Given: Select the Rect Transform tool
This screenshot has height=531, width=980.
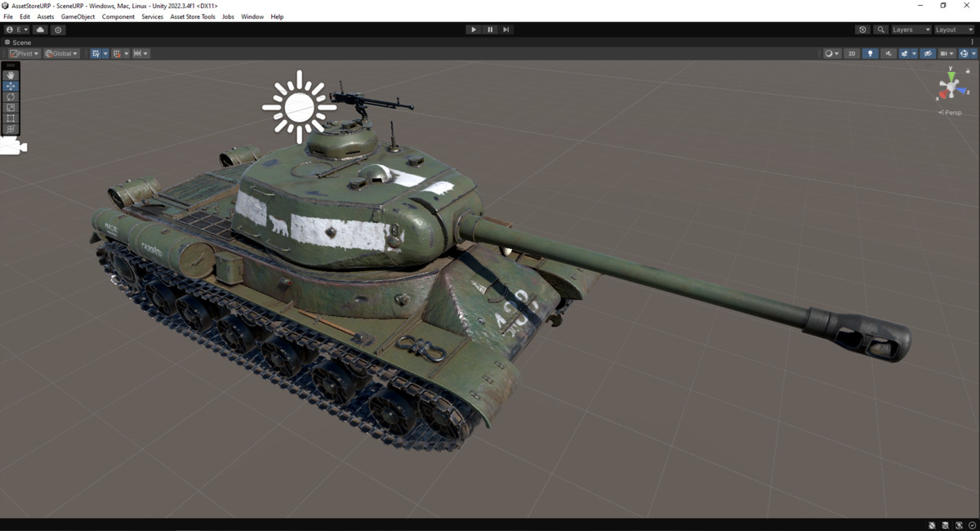Looking at the screenshot, I should [x=11, y=118].
